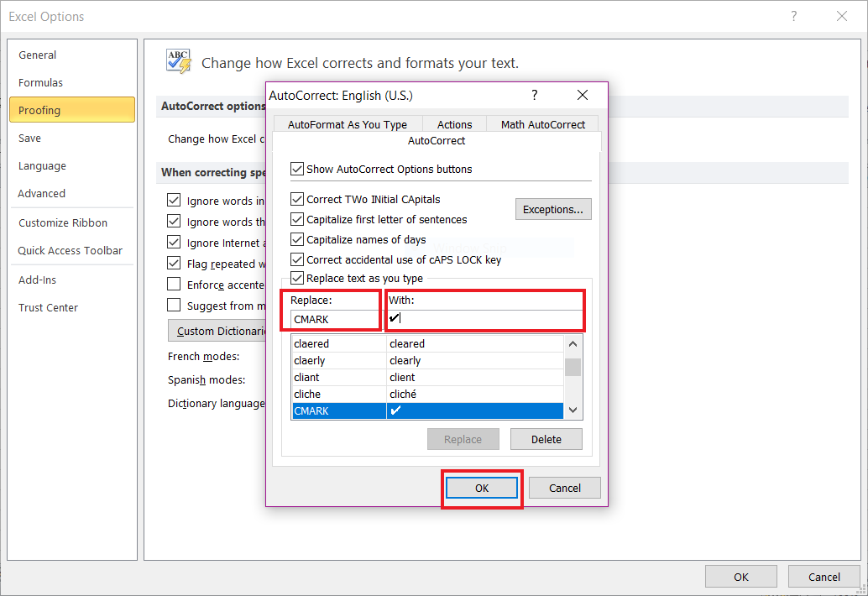Uncheck the Ignore Internet option in Excel Options
The image size is (868, 596).
click(174, 243)
